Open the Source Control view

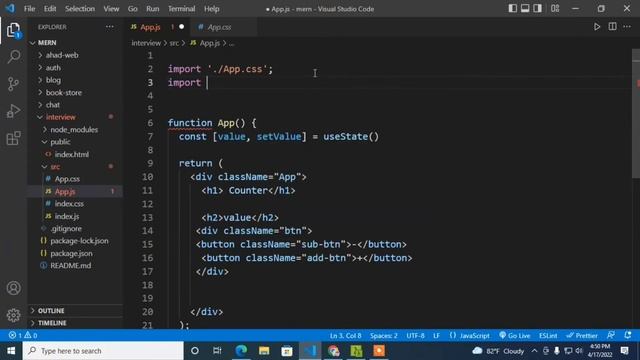pos(13,84)
